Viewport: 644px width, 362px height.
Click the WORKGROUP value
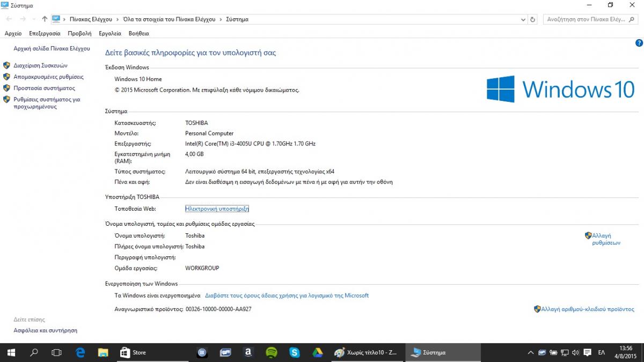point(202,268)
